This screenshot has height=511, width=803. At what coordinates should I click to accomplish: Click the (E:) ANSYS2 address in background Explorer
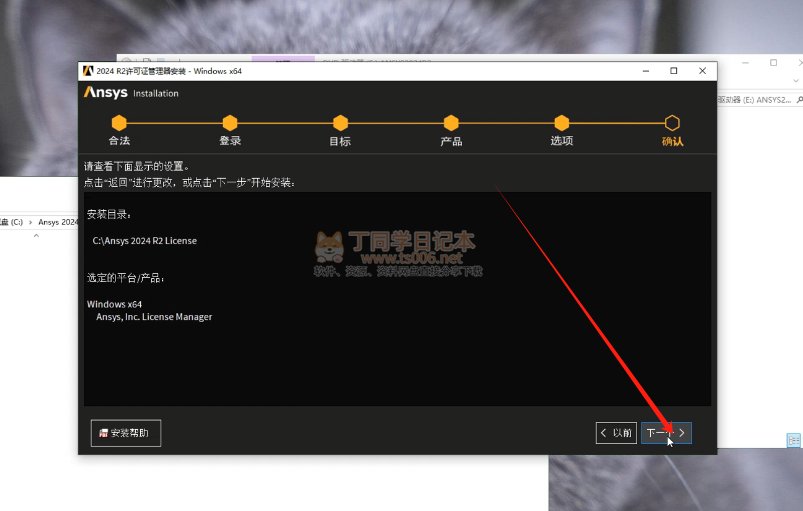[766, 100]
